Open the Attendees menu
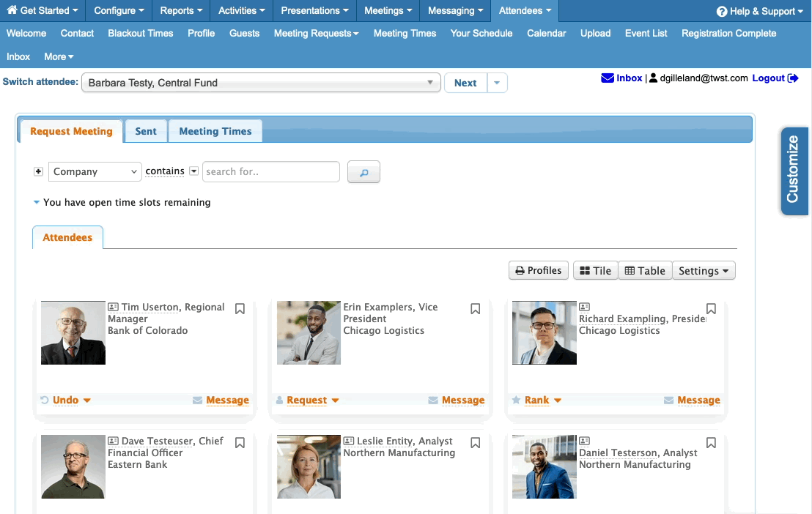This screenshot has height=514, width=812. [x=525, y=10]
